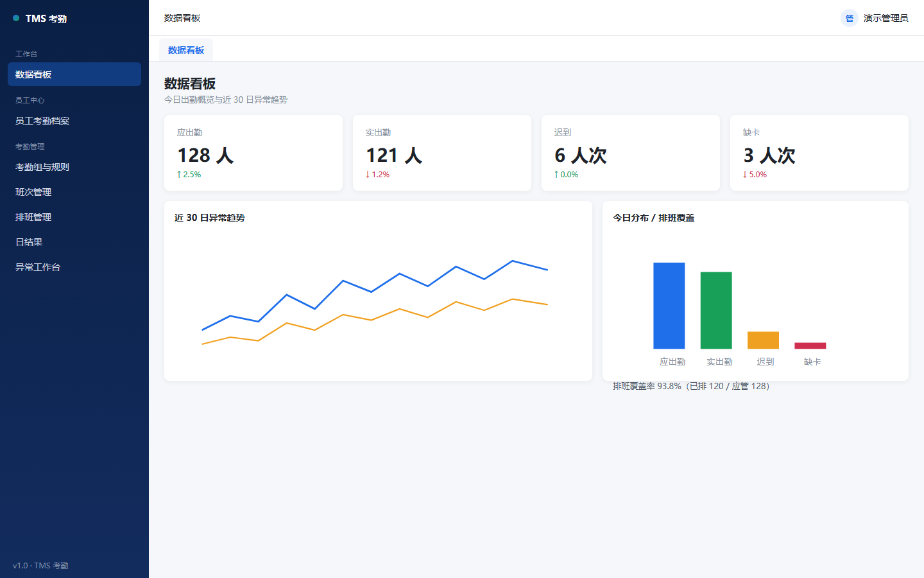Open 异常工作台 menu item
This screenshot has width=924, height=578.
click(x=74, y=267)
